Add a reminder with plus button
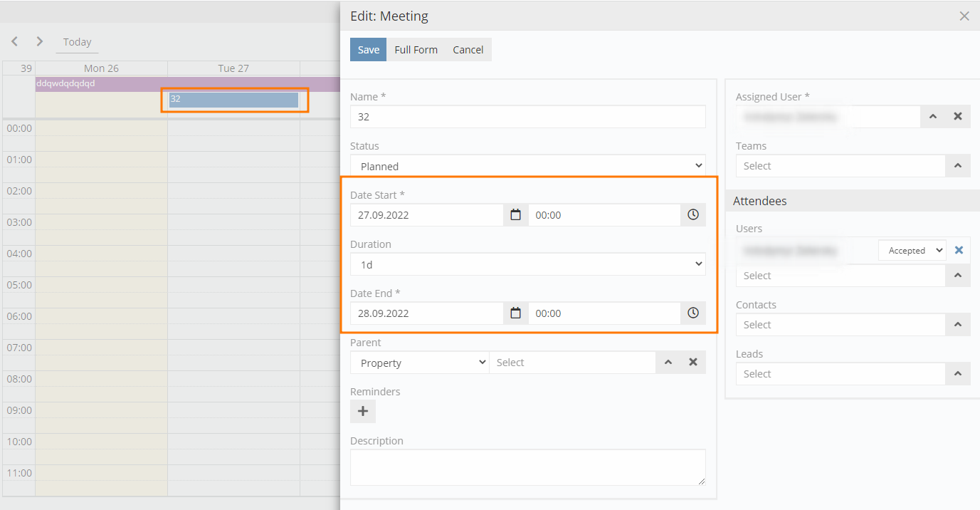Viewport: 980px width, 510px height. [363, 412]
